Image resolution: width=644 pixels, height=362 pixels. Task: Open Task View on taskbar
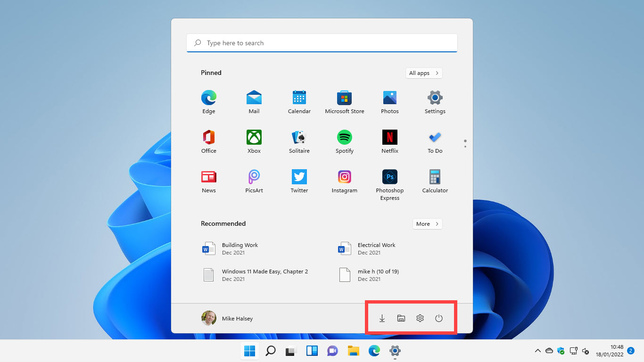tap(291, 351)
